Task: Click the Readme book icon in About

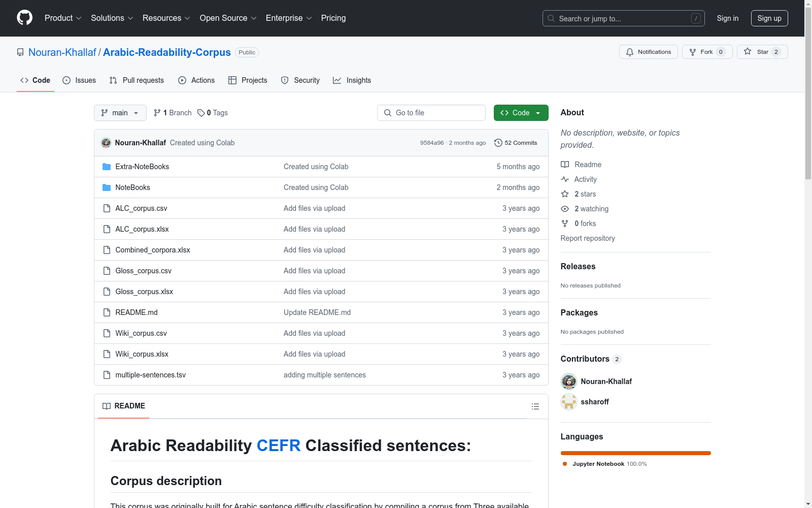Action: [x=565, y=165]
